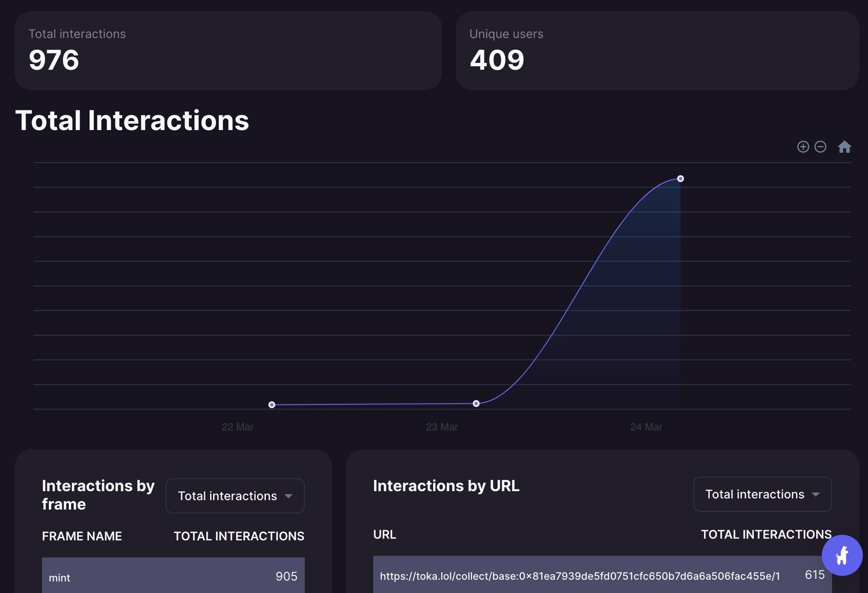
Task: Open the llama chat widget button
Action: point(842,555)
